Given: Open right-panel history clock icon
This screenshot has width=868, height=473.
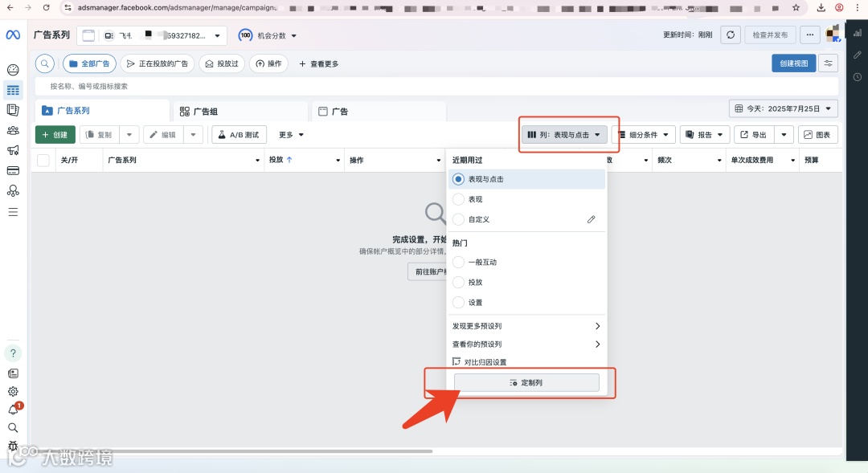Looking at the screenshot, I should tap(858, 77).
